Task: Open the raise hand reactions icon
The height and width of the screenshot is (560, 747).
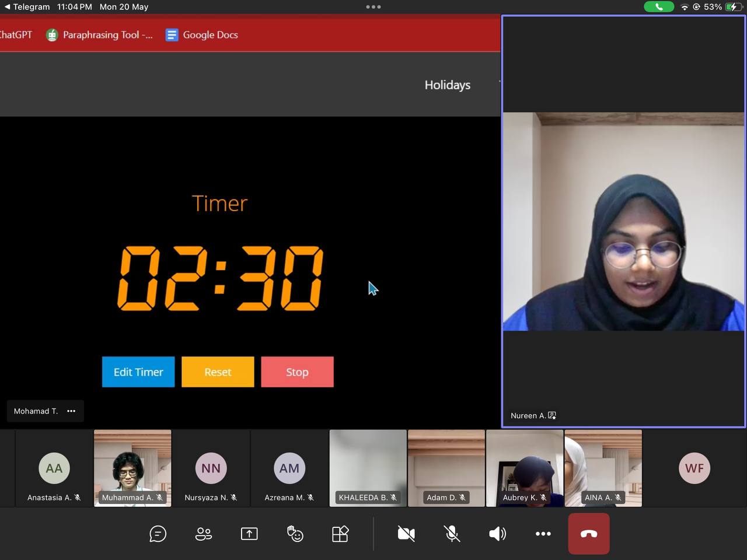Action: (295, 534)
